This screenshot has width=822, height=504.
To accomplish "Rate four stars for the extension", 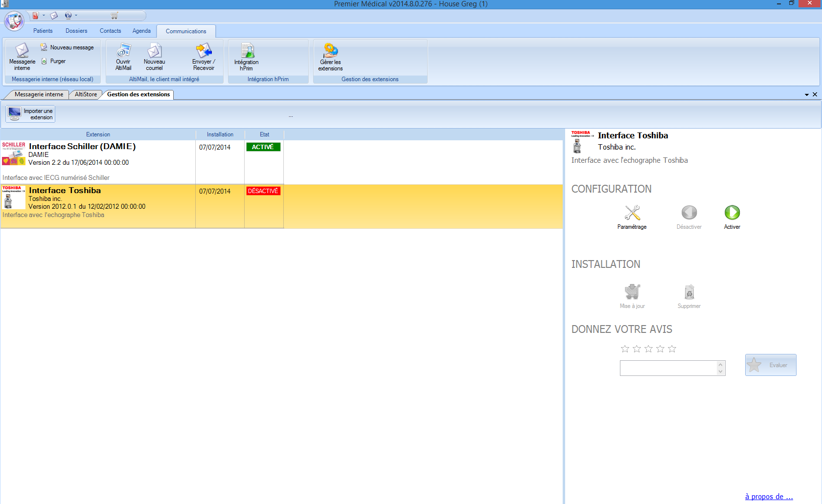I will [x=660, y=349].
